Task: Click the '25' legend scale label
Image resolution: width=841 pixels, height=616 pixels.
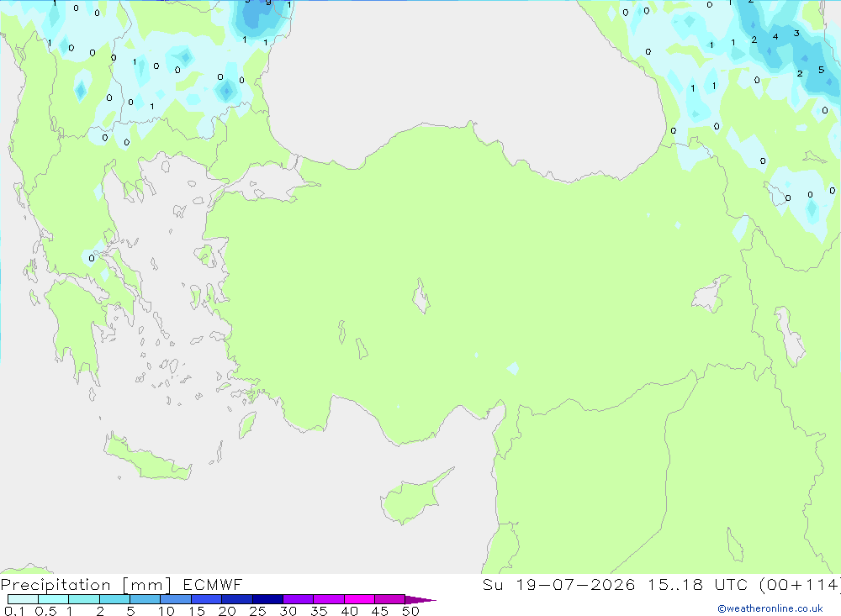Action: coord(257,611)
